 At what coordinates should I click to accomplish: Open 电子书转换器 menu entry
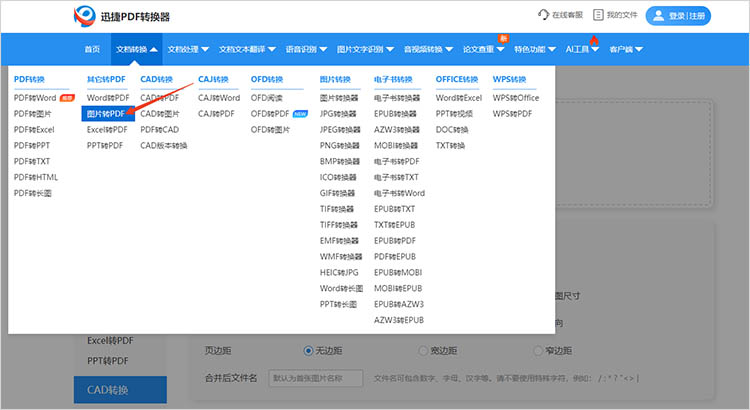397,98
